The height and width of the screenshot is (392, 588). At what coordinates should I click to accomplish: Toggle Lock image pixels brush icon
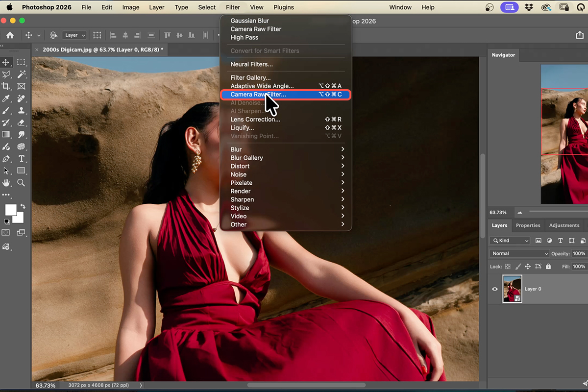coord(517,267)
